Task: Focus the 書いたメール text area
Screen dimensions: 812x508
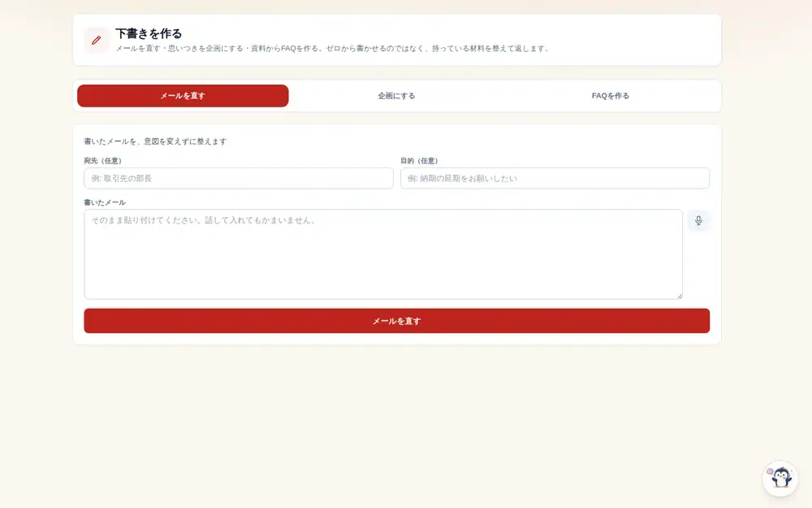Action: coord(383,254)
